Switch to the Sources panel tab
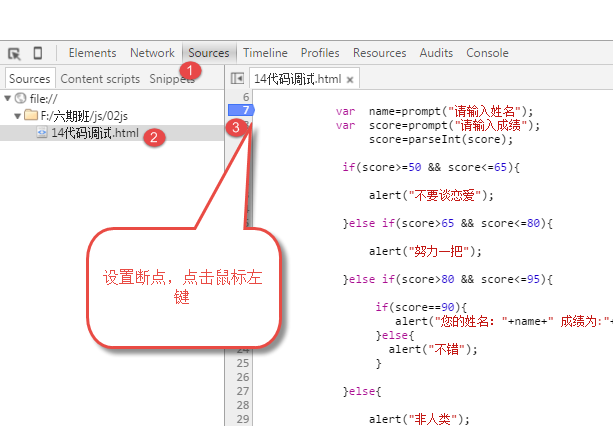Viewport: 613px width, 426px height. (209, 53)
